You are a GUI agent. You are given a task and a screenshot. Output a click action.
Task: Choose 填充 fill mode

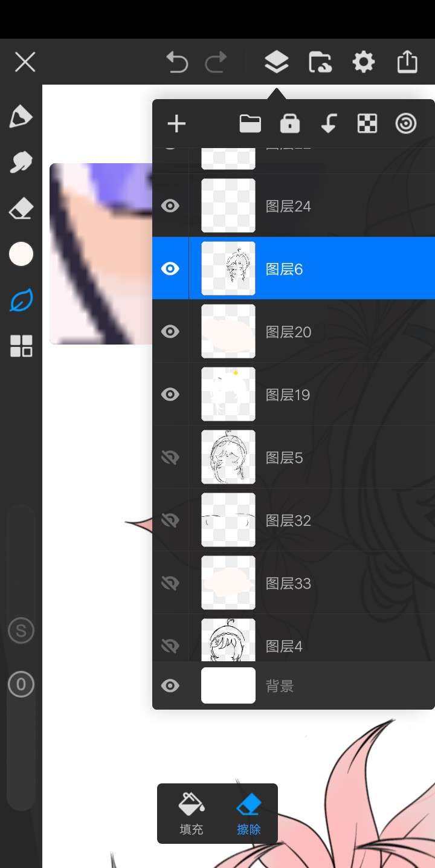pos(192,814)
